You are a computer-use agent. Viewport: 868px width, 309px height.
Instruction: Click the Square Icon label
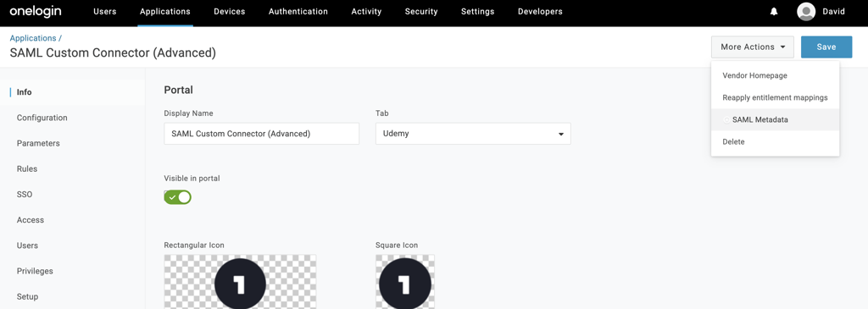point(397,245)
